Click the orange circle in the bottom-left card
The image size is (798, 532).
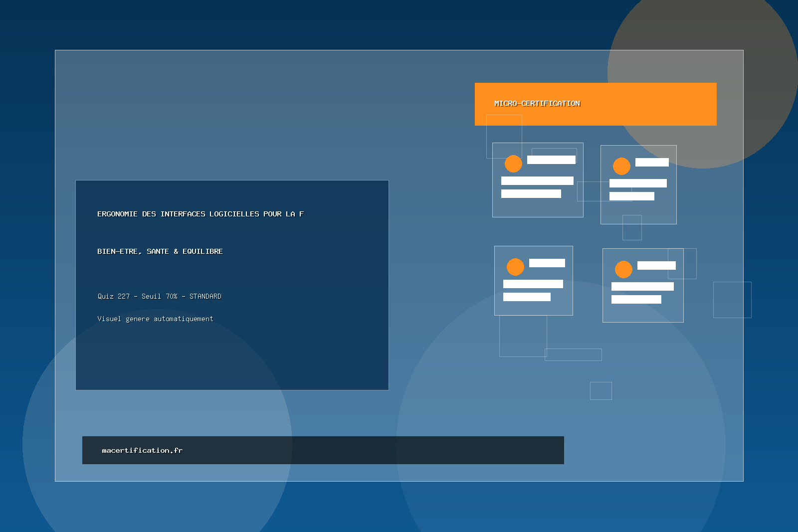(515, 267)
